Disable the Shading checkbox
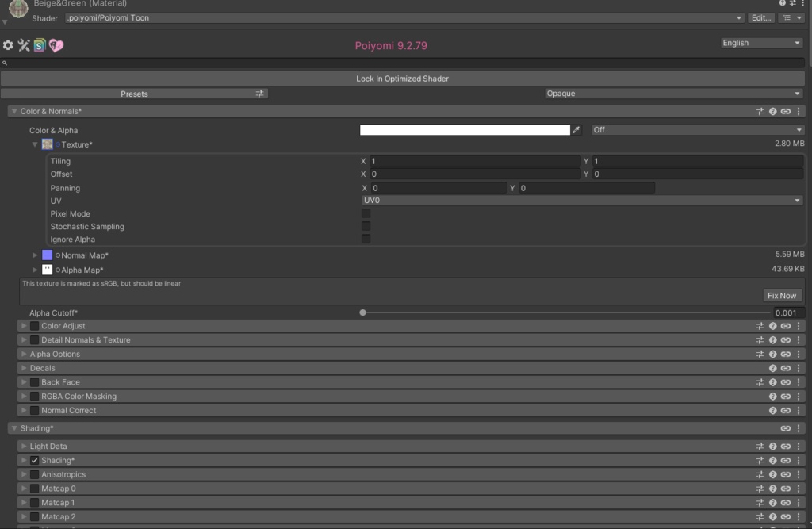The image size is (812, 529). (x=34, y=460)
